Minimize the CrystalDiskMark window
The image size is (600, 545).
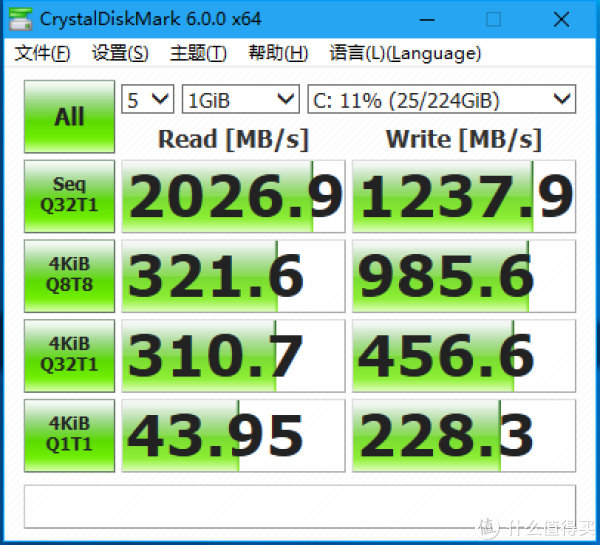point(427,19)
